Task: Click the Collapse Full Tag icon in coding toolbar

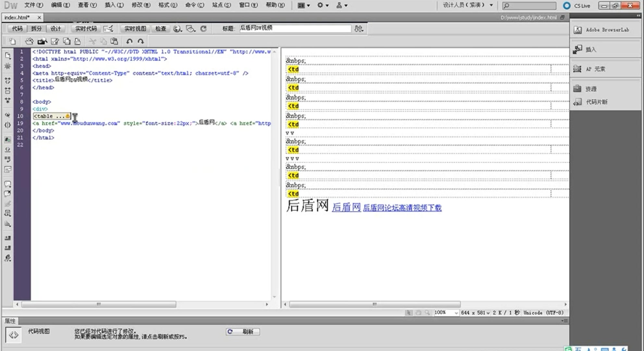Action: point(8,80)
